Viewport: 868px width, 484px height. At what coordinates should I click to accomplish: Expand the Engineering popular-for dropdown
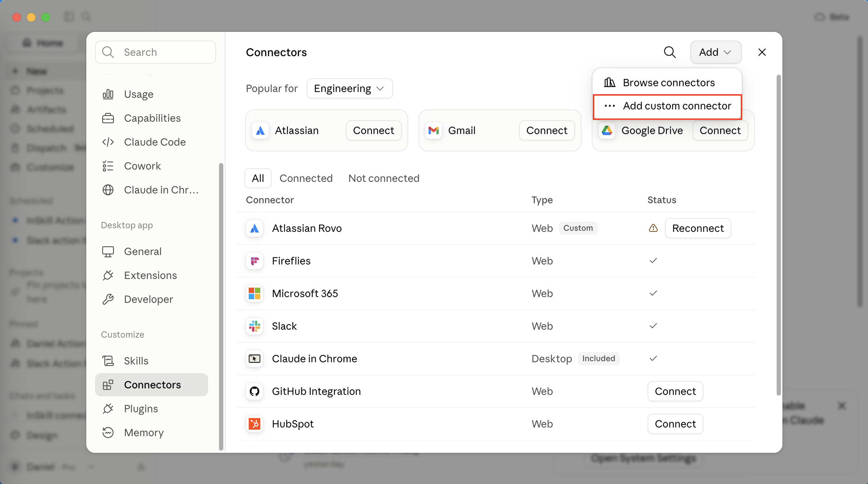click(350, 88)
